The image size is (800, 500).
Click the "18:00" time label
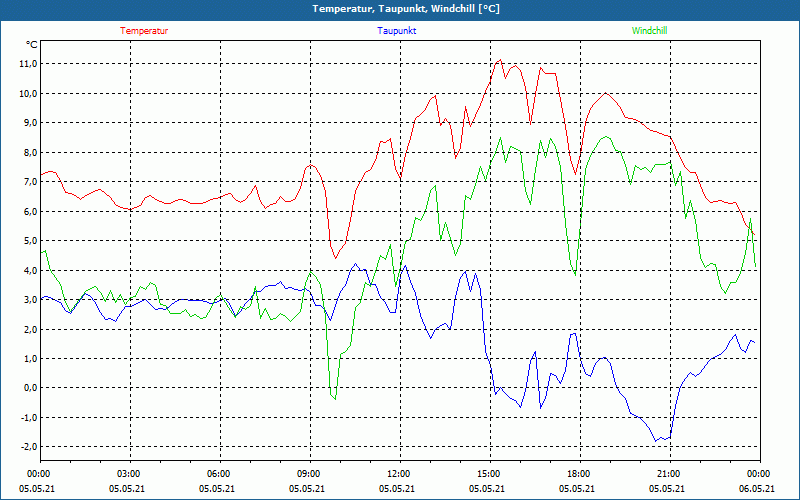577,474
